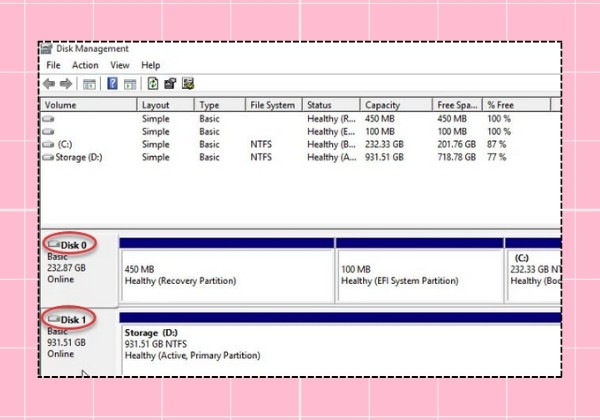Click the NTFS cell in the (C:) row
Viewport: 600px width, 420px height.
pos(261,144)
